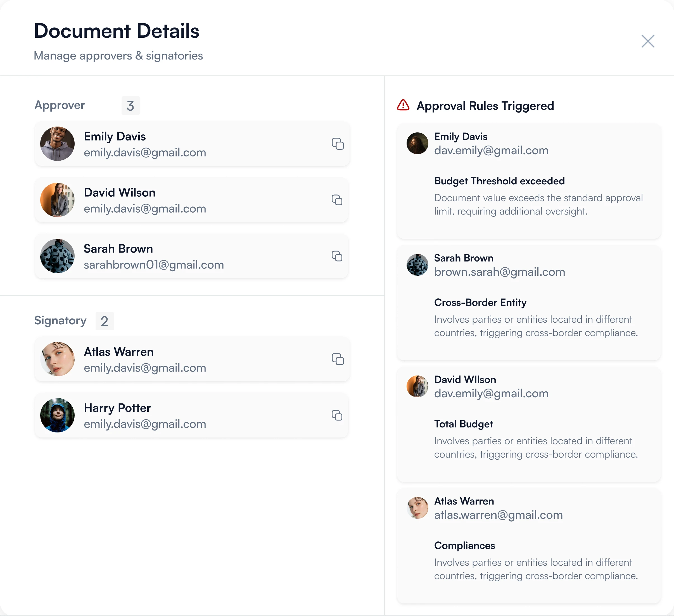Copy David Wilson approver details

point(337,200)
